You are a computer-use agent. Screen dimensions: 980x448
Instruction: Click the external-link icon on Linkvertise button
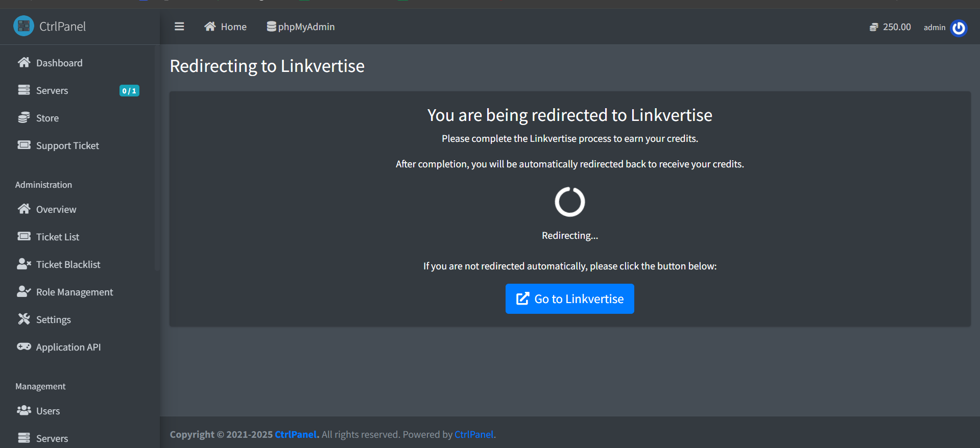click(523, 298)
